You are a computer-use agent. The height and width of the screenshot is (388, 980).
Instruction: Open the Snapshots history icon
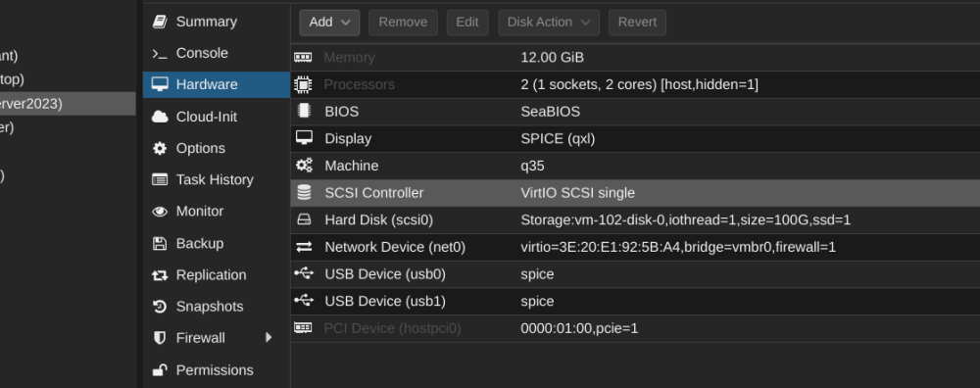(x=160, y=307)
